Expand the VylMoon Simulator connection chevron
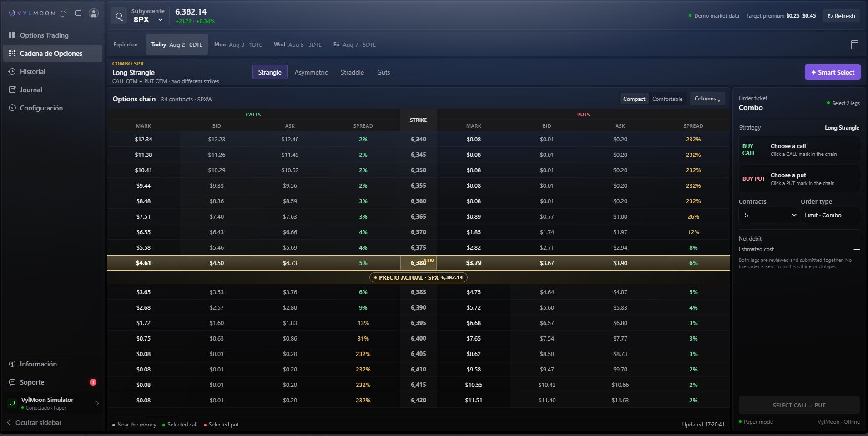The height and width of the screenshot is (436, 868). (x=97, y=403)
